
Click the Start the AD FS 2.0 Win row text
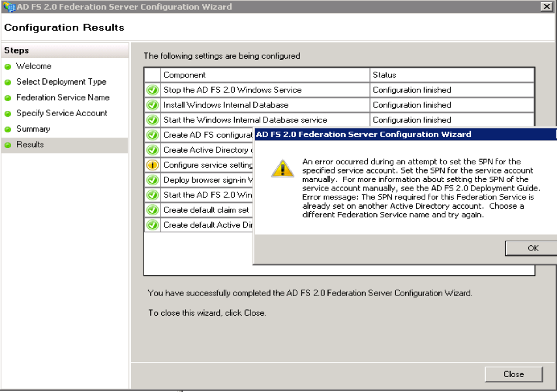[208, 195]
